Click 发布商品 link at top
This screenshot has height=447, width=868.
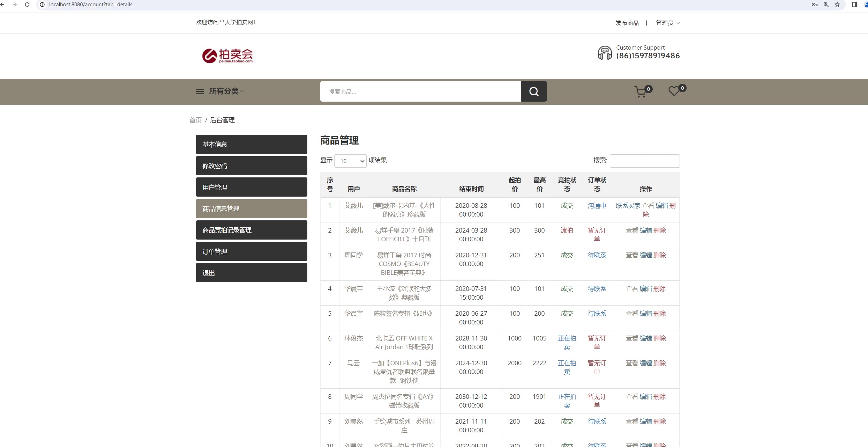click(x=627, y=23)
